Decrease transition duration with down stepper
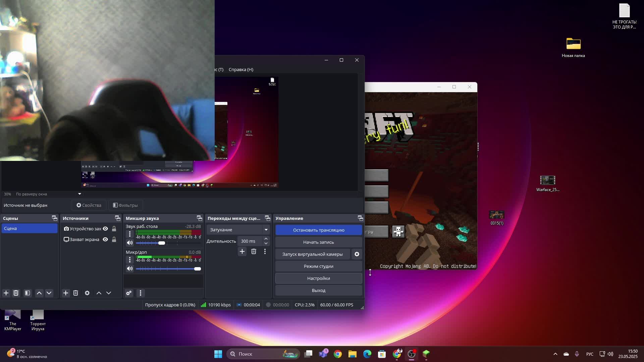644x362 pixels. point(266,243)
